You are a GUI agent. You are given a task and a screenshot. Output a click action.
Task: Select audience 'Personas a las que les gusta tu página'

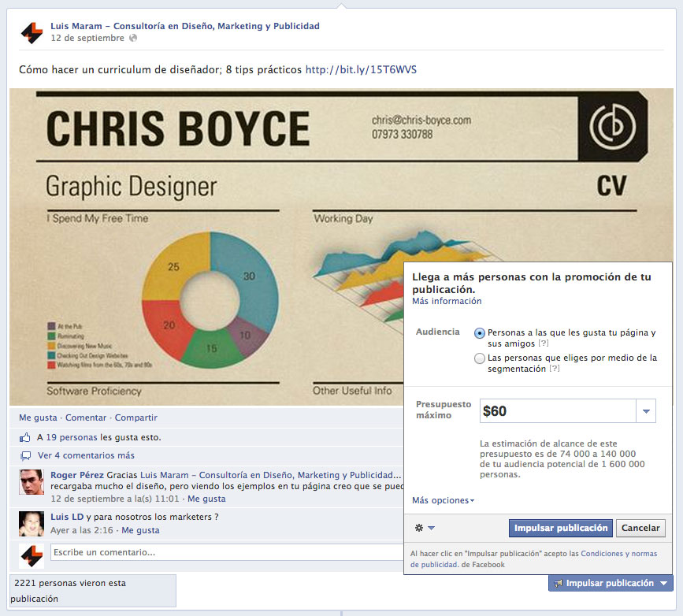480,333
